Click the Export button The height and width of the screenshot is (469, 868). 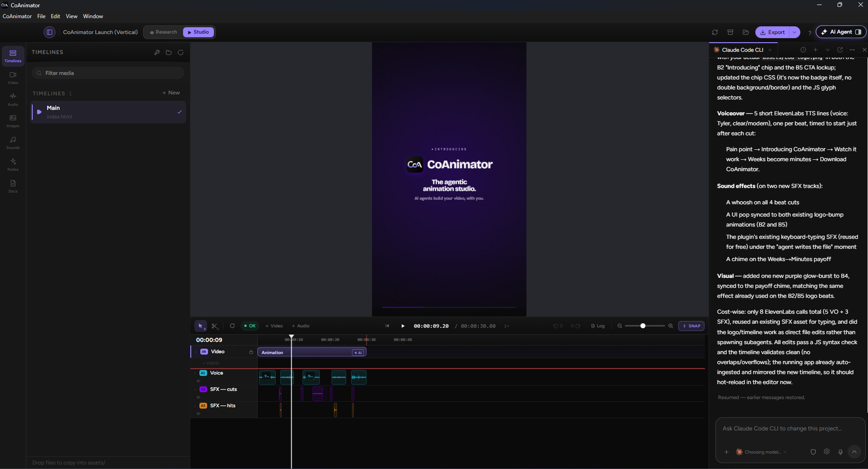click(773, 32)
